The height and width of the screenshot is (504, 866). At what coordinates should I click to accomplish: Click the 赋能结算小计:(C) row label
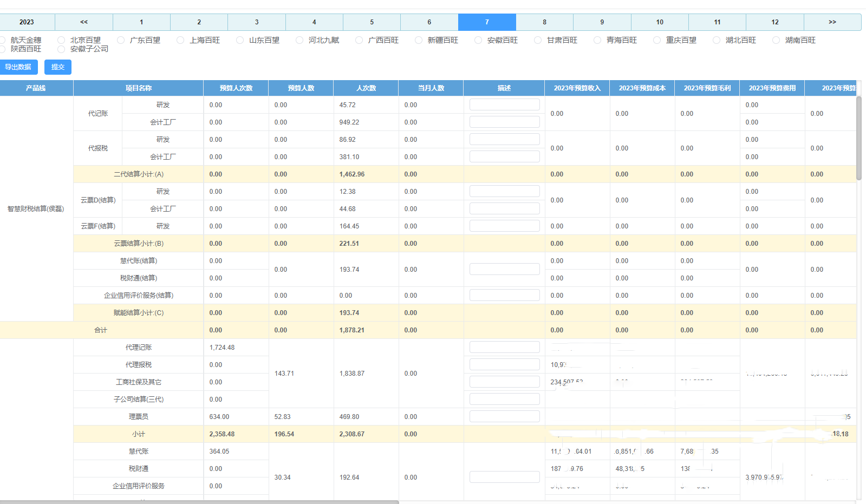(139, 313)
